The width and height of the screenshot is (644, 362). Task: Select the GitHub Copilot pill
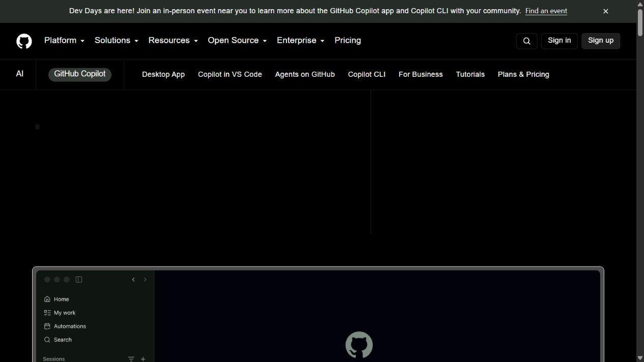coord(80,74)
